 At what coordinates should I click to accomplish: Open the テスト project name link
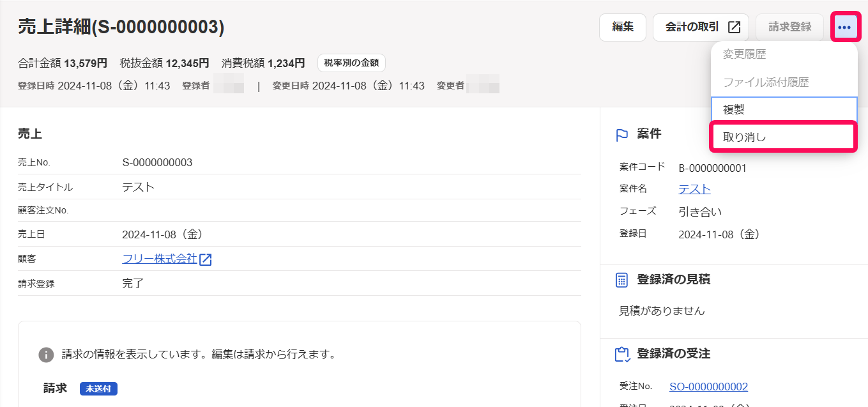coord(694,189)
